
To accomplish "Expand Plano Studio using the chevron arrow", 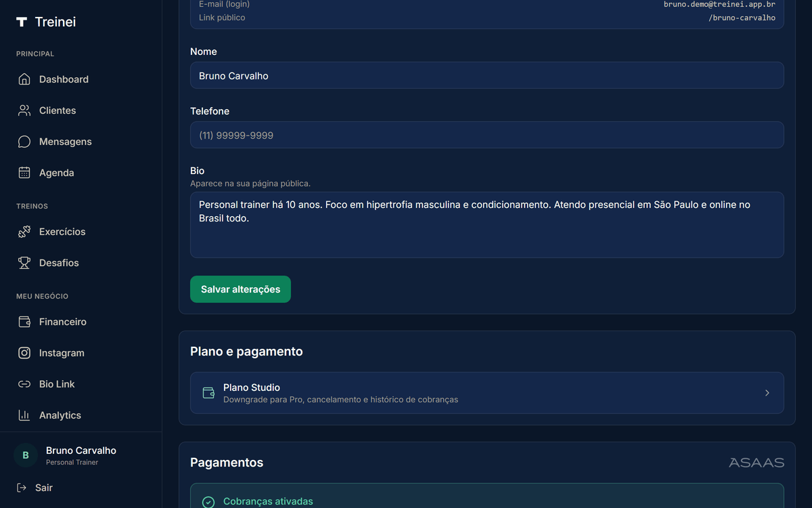I will pos(767,393).
